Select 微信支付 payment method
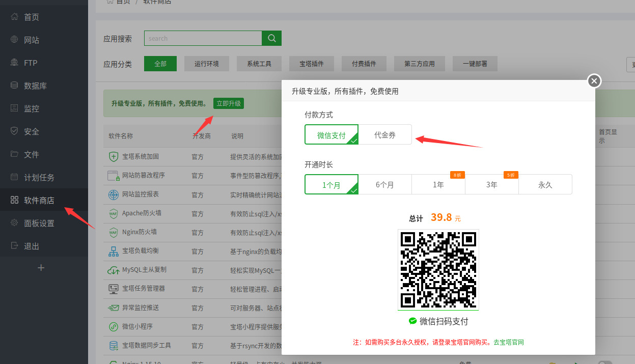 332,135
